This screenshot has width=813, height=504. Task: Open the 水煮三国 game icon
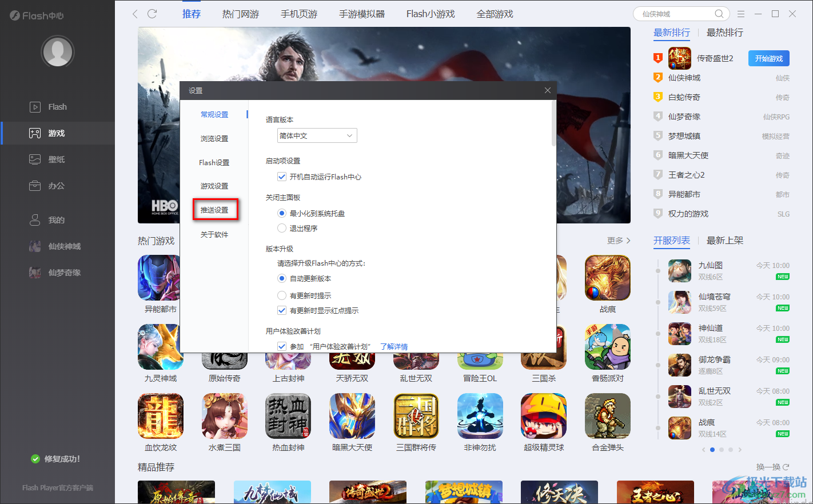coord(225,416)
